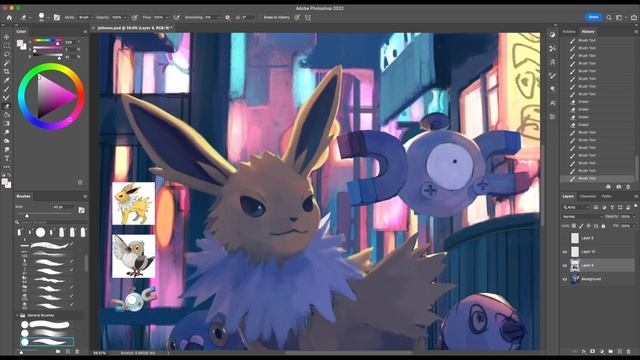Hide Layer 10 with its eye icon

(x=565, y=252)
